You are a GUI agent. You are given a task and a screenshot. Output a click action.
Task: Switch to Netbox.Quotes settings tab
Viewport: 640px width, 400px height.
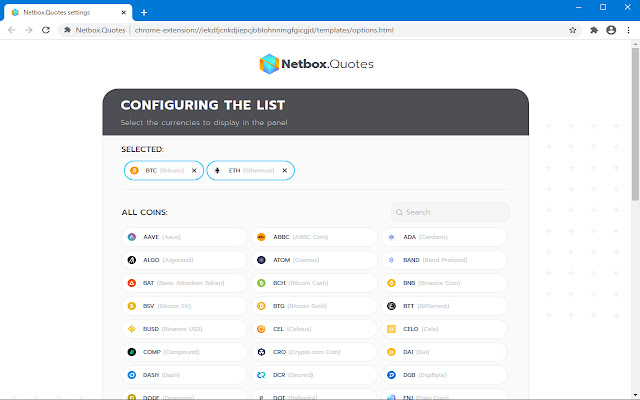(68, 13)
